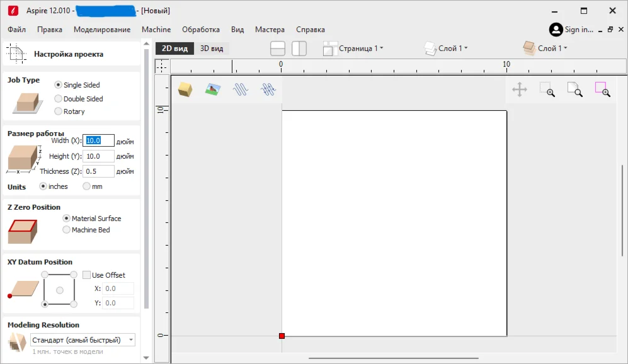The height and width of the screenshot is (364, 628).
Task: Click the pan view cross-arrows icon
Action: (x=520, y=90)
